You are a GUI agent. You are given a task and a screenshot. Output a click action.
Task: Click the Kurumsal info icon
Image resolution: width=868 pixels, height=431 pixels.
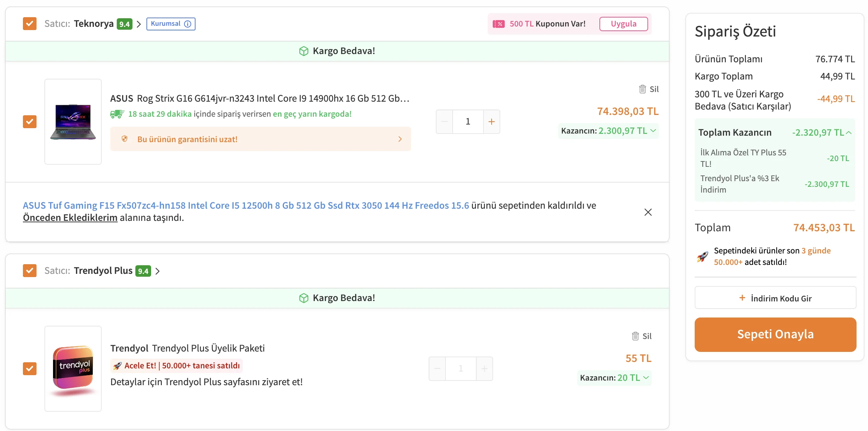[188, 24]
